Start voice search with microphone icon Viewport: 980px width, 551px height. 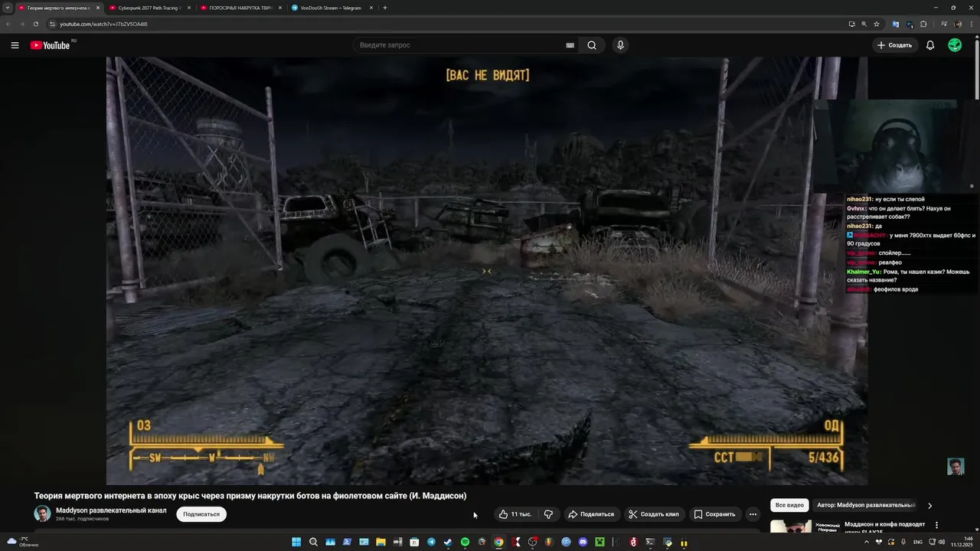pos(620,45)
